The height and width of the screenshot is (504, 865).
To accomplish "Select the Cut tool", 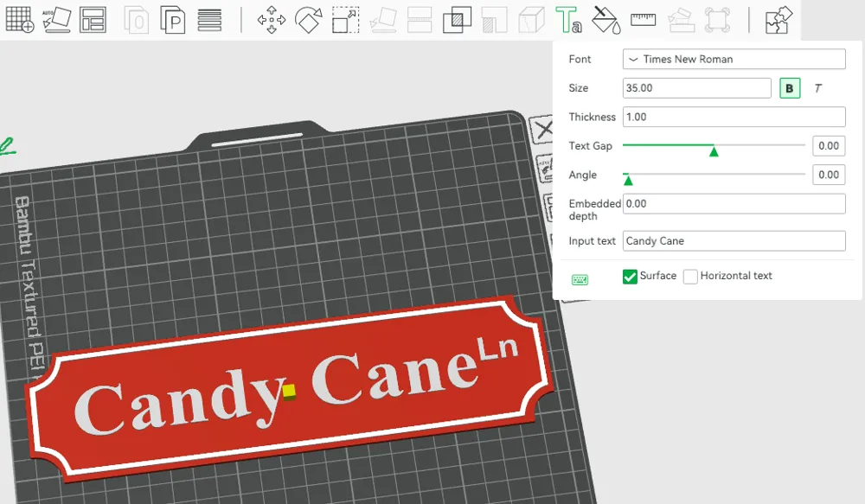I will (420, 20).
